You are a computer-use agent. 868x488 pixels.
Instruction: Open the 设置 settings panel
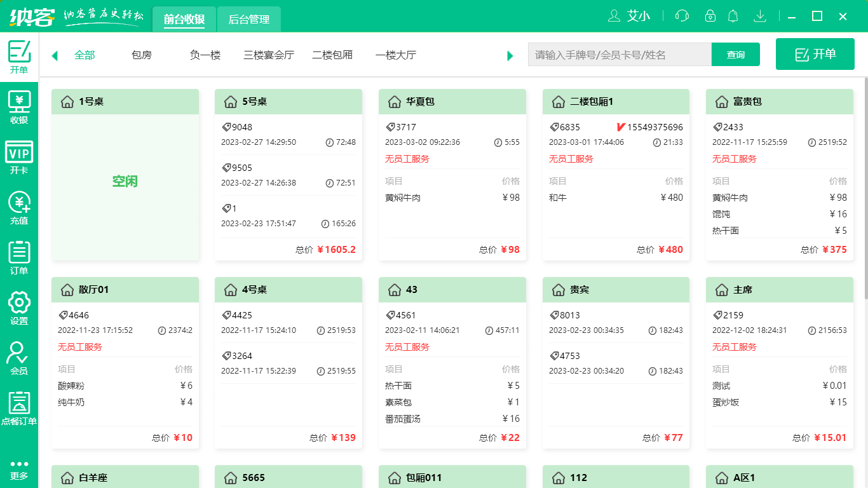(19, 306)
